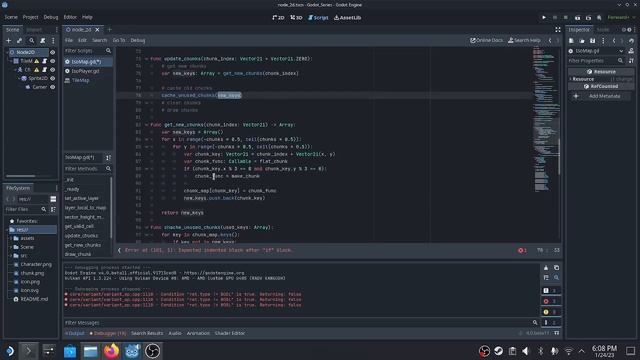Toggle visibility of Node2D

point(52,52)
